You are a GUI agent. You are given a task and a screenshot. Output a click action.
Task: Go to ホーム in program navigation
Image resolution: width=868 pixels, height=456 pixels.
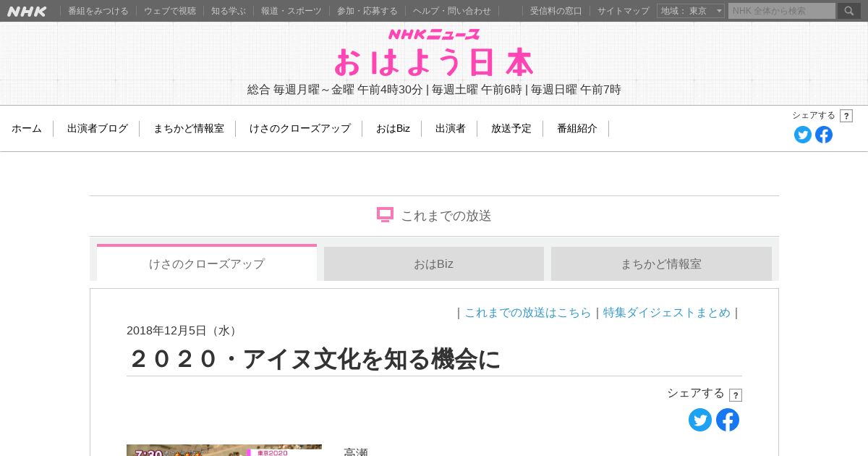point(27,129)
